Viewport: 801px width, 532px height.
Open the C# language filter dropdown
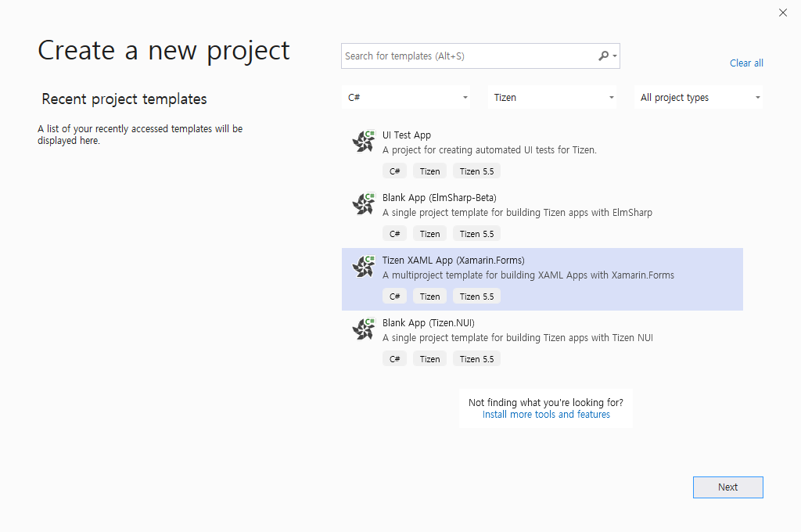(408, 98)
